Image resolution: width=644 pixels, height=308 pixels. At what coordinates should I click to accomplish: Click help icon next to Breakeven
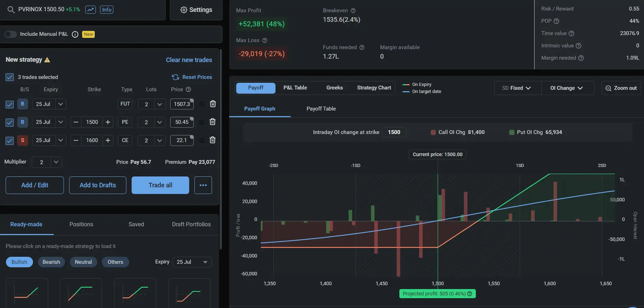point(353,11)
